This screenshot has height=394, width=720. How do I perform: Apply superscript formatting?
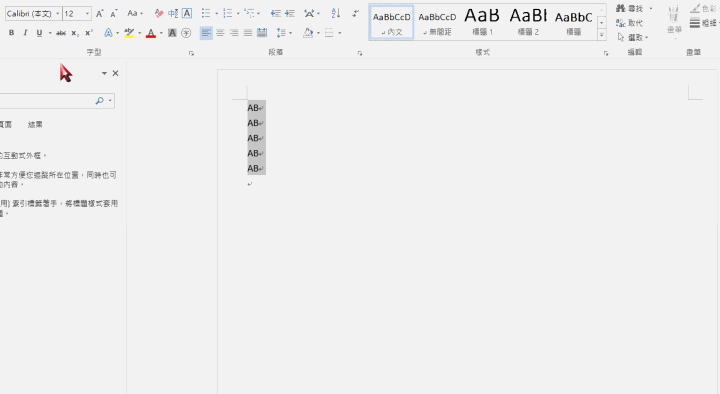point(89,33)
